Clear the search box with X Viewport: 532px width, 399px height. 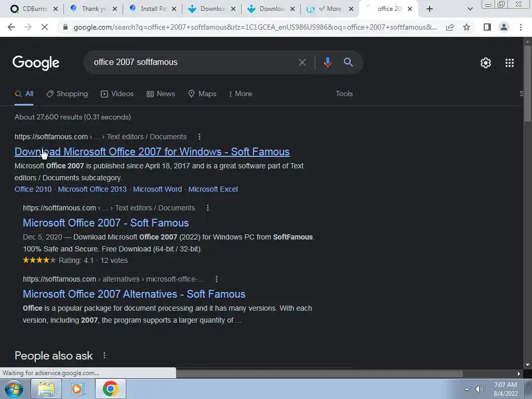tap(302, 62)
